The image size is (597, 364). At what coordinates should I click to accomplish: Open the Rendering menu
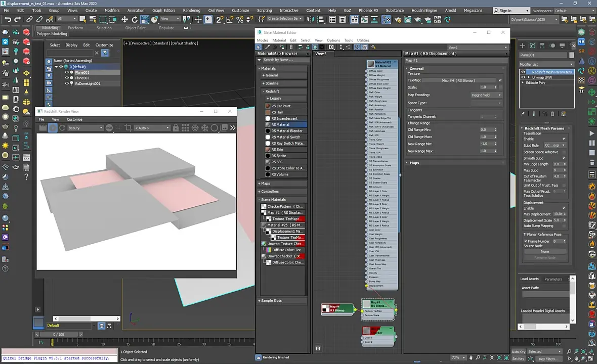coord(191,10)
